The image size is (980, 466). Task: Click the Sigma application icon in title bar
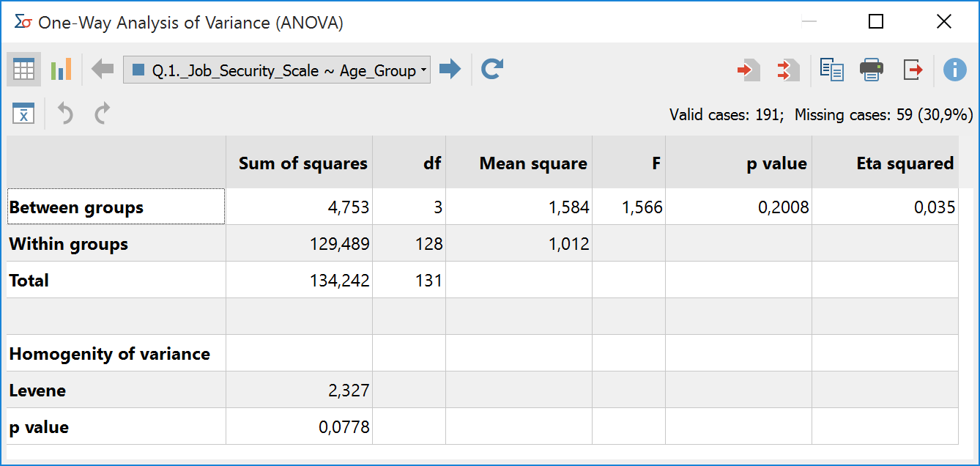click(23, 22)
